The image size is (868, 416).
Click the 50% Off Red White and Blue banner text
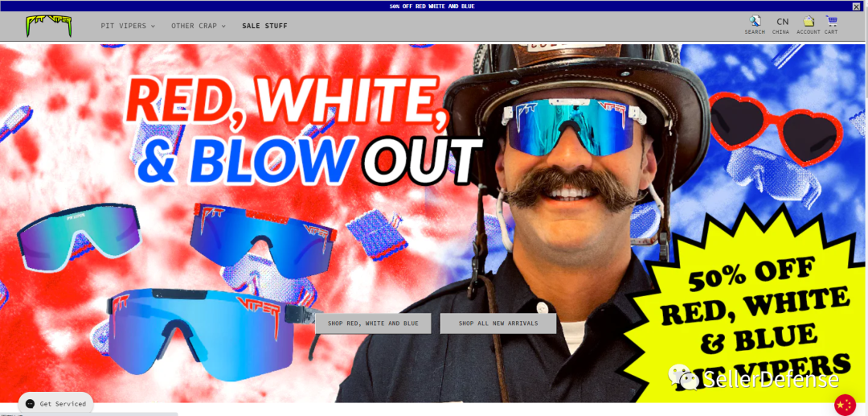[x=432, y=6]
